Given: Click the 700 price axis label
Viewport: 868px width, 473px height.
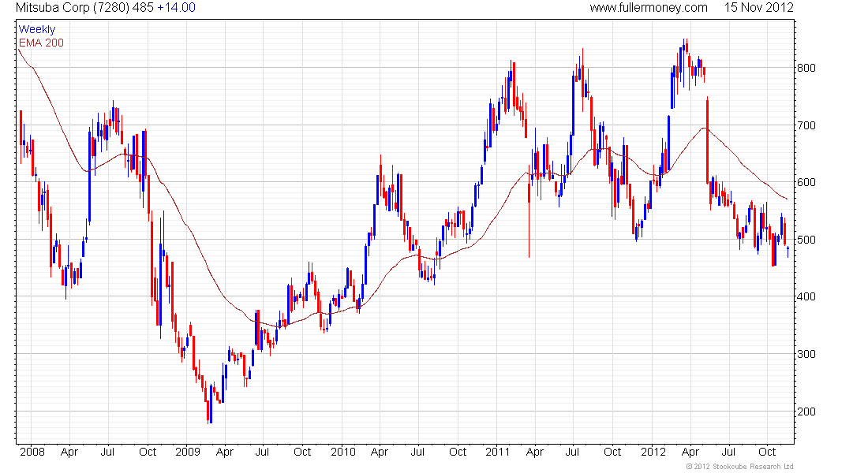Looking at the screenshot, I should [806, 125].
